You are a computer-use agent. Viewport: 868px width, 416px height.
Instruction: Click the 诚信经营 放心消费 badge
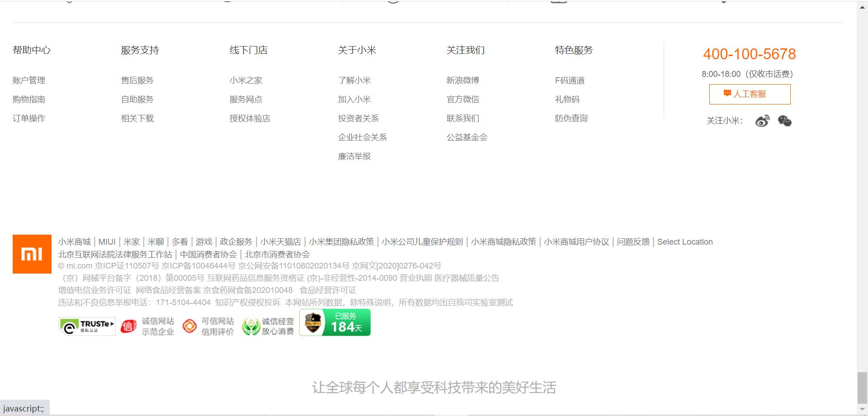[268, 326]
